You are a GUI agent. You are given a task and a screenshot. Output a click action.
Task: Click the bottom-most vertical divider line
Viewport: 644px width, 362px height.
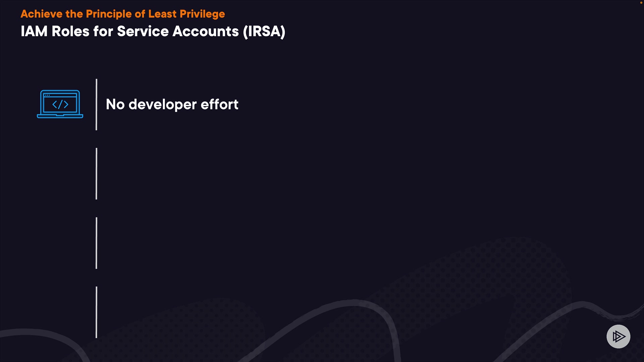(96, 312)
